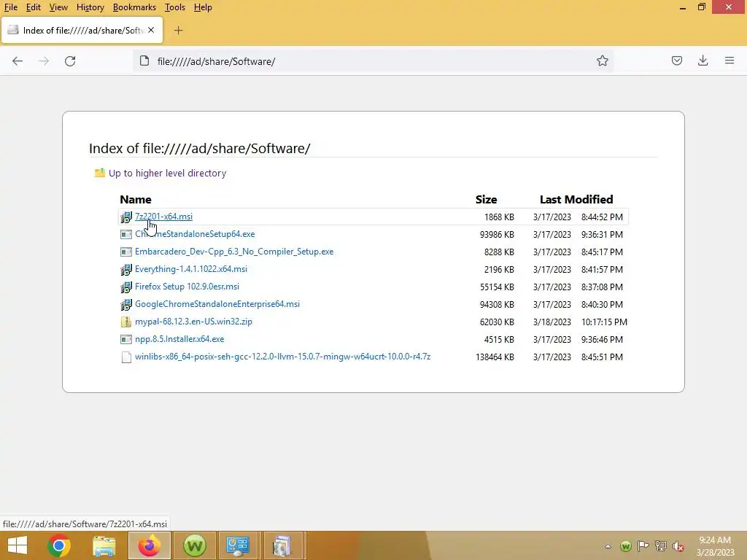Click the 3/18/2023 date for mypal
The width and height of the screenshot is (747, 560).
tap(551, 322)
